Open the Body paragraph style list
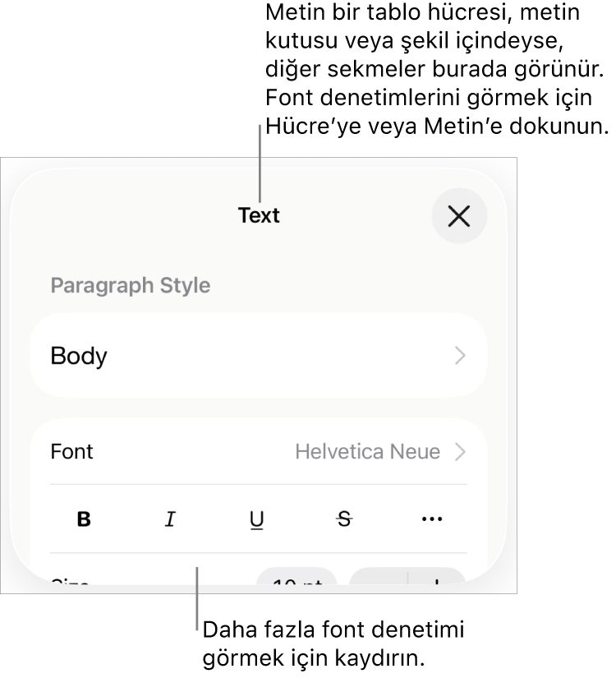Viewport: 616px width, 678px height. click(259, 355)
